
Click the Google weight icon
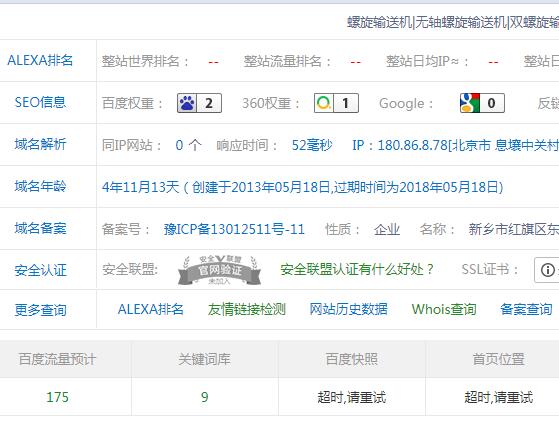tap(470, 103)
